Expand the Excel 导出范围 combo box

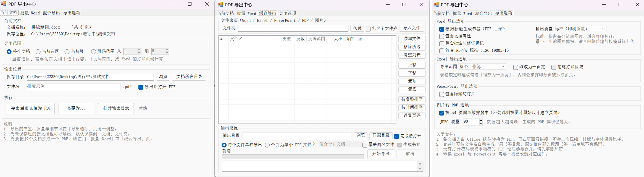[x=482, y=67]
